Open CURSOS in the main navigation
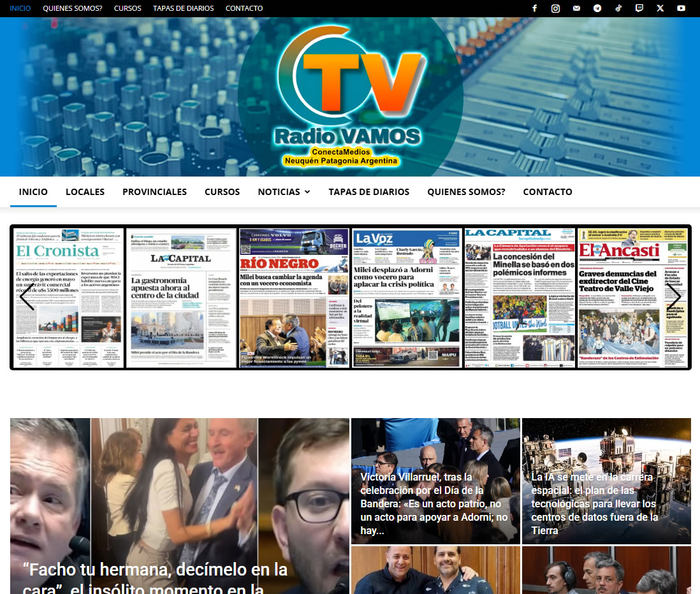 point(222,192)
